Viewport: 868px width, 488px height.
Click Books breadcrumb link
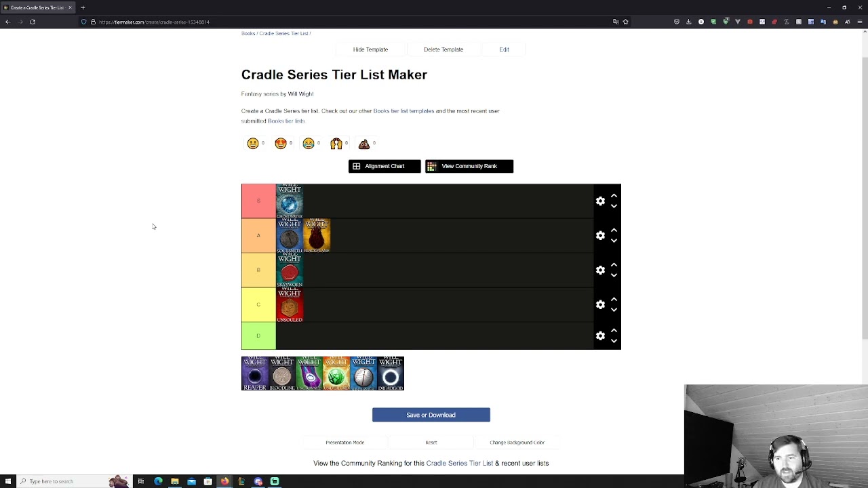248,33
